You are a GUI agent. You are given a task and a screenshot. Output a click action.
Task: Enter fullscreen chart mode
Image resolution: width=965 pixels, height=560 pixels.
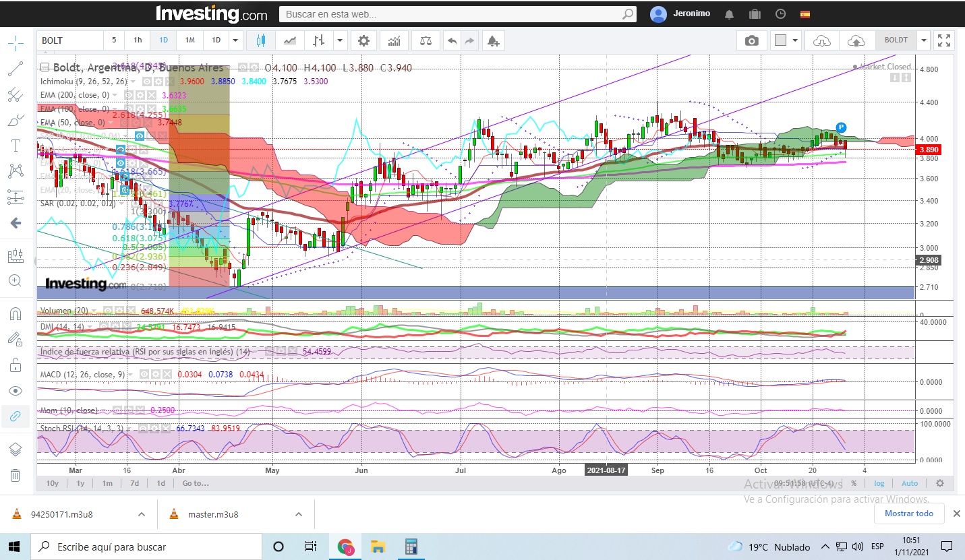click(x=944, y=40)
